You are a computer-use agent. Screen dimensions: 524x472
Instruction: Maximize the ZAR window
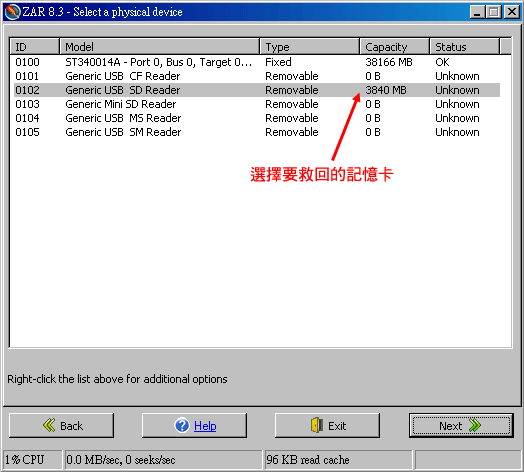(x=494, y=12)
